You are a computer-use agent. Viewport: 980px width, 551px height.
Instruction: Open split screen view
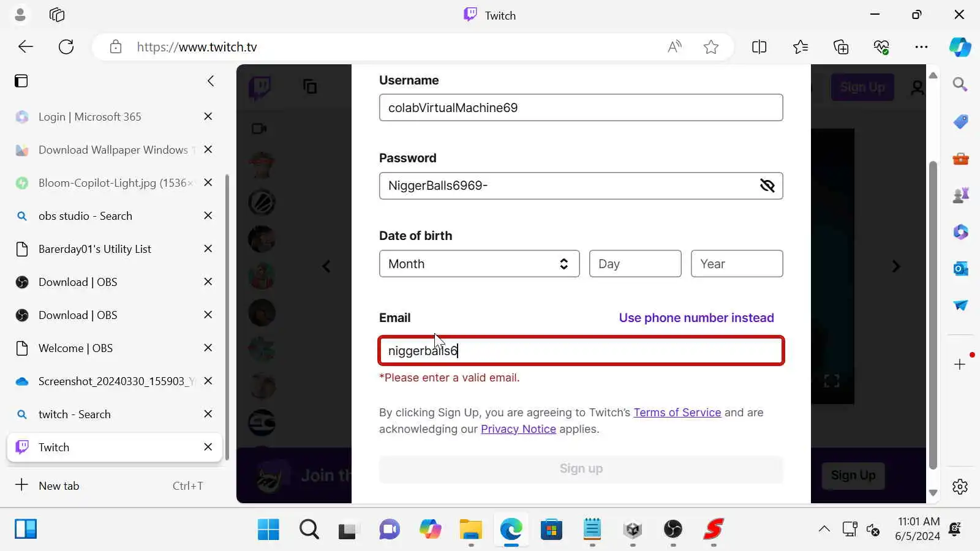point(759,47)
